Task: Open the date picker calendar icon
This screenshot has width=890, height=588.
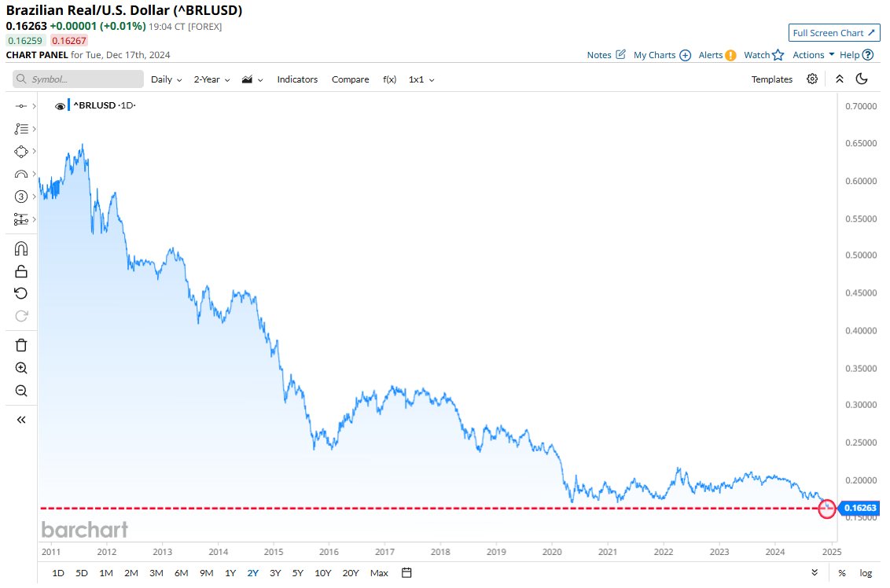Action: pyautogui.click(x=406, y=573)
